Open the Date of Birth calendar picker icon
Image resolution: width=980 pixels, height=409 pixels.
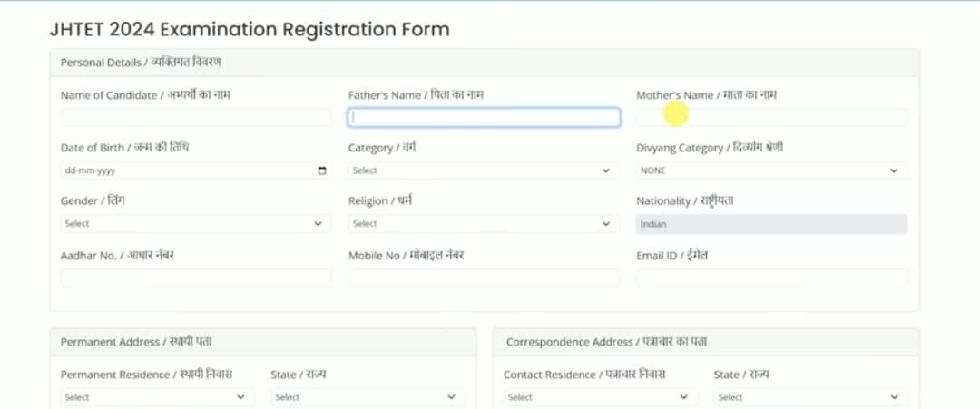pos(322,170)
